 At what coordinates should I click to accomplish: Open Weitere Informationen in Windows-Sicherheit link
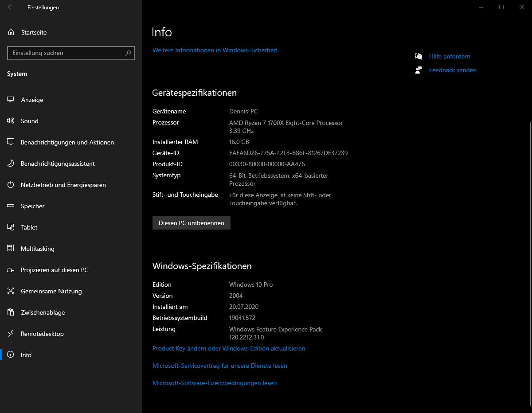[x=215, y=51]
